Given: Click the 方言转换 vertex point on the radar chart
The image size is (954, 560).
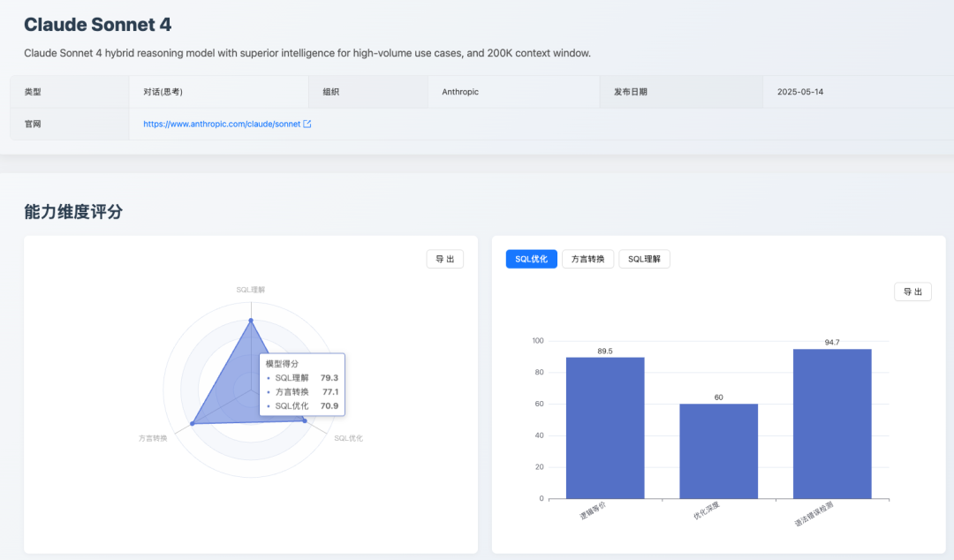Looking at the screenshot, I should [193, 423].
